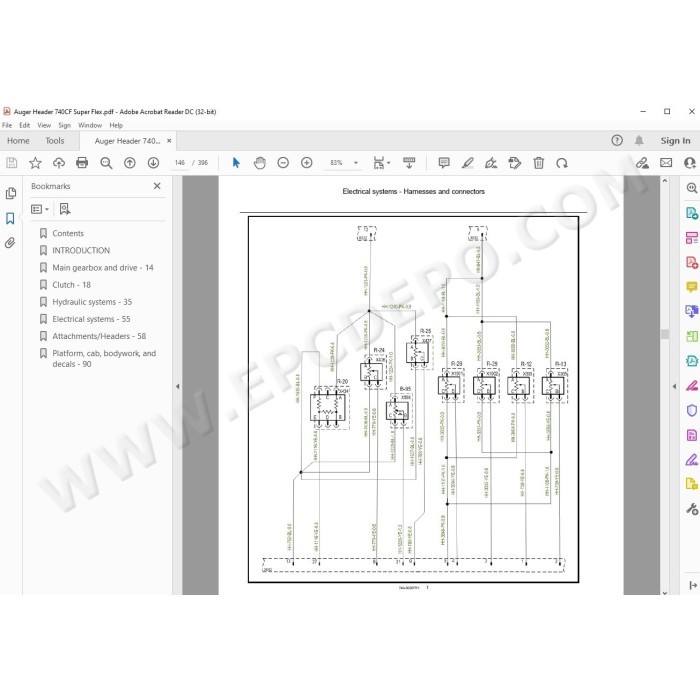Image resolution: width=700 pixels, height=700 pixels.
Task: Click the scrolling mode keyboard icon
Action: [408, 163]
